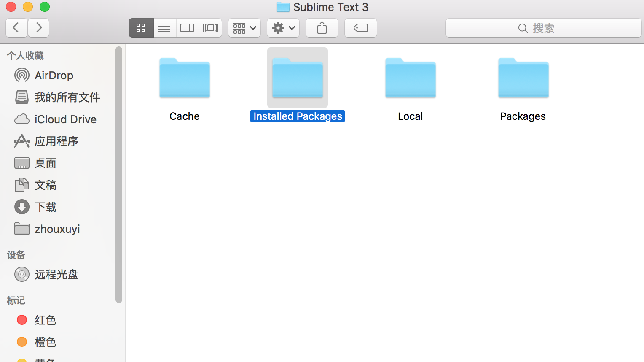Select the 红色 tag in the sidebar
The image size is (644, 362).
[45, 320]
